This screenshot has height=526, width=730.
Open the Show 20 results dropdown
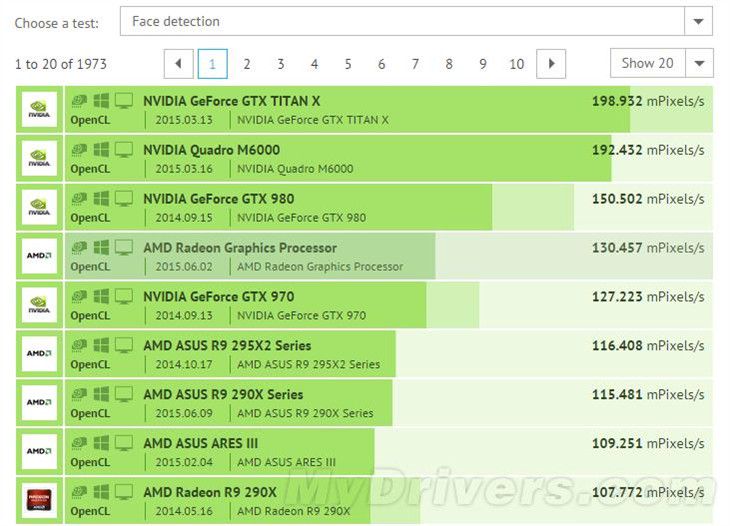pyautogui.click(x=661, y=63)
